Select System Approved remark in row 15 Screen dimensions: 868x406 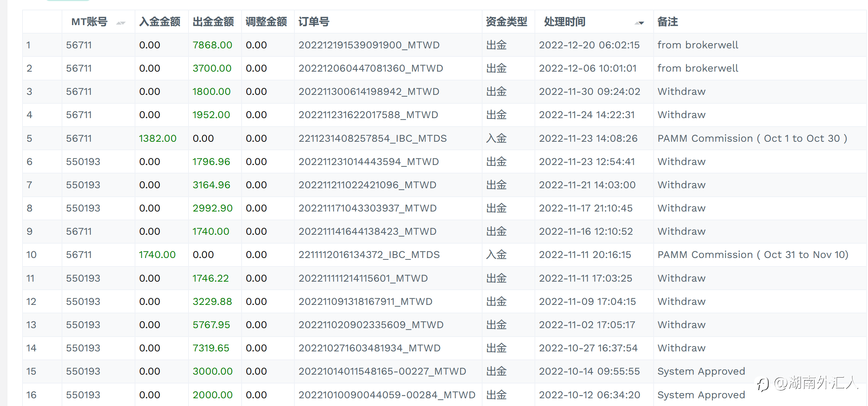pyautogui.click(x=701, y=371)
